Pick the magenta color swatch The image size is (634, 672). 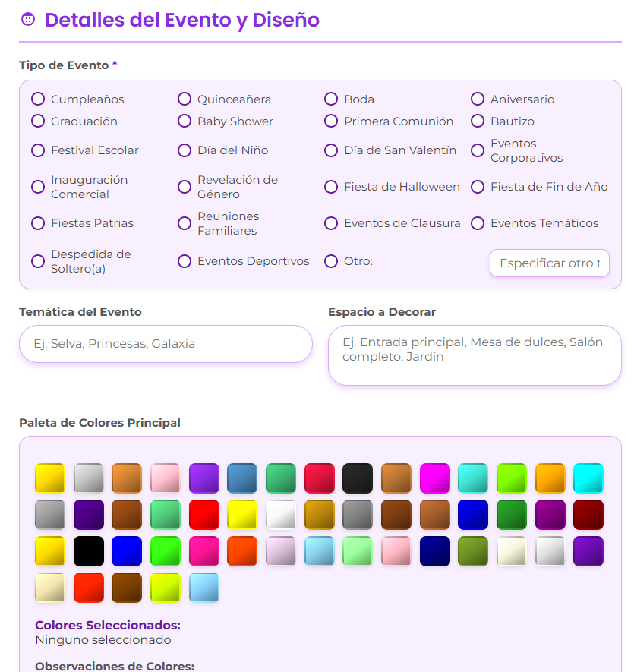435,478
